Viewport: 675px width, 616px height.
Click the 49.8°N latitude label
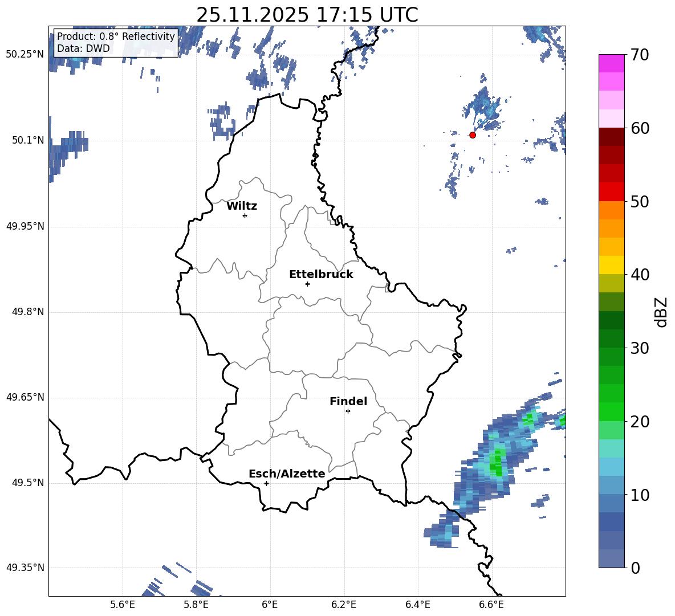point(27,312)
